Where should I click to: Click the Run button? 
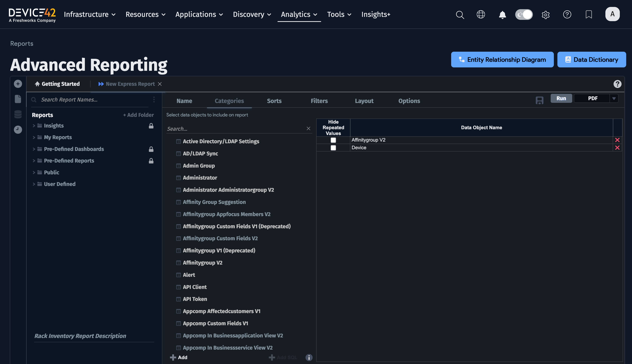point(561,98)
